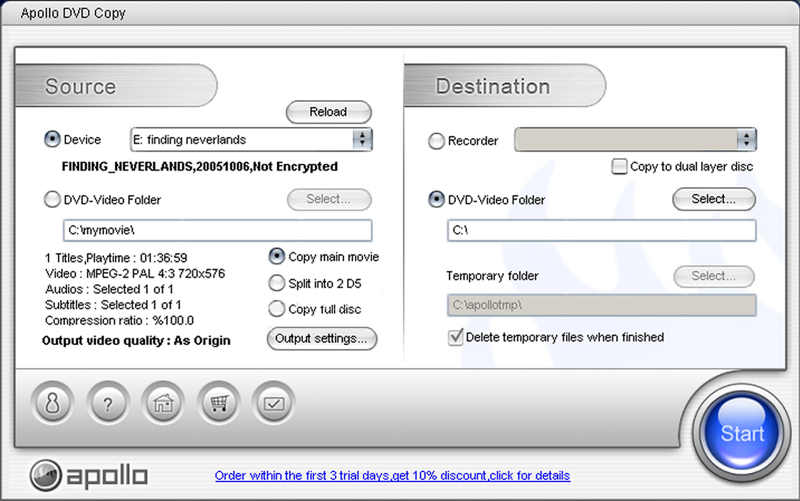Select Copy full disc mode

tap(277, 309)
